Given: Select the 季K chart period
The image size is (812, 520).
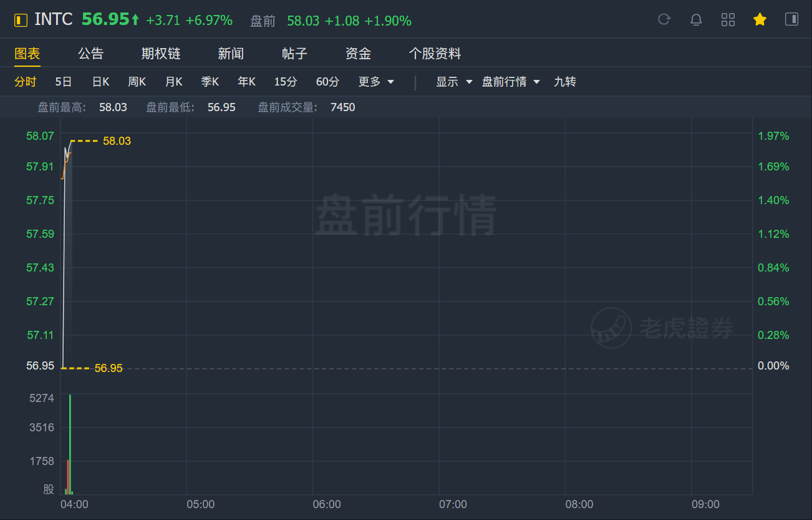Looking at the screenshot, I should pyautogui.click(x=210, y=82).
